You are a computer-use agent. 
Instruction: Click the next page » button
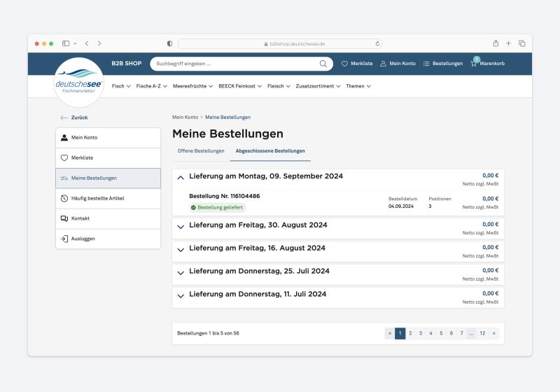pos(494,333)
